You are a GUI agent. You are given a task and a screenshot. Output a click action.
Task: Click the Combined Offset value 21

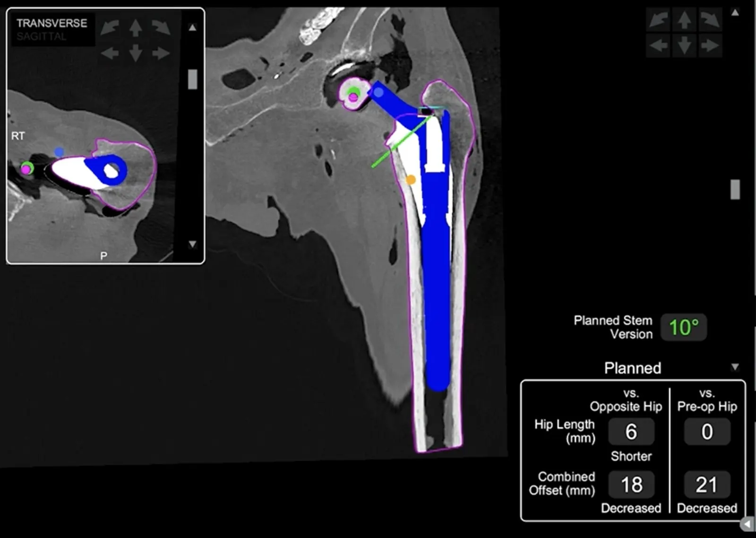click(707, 485)
